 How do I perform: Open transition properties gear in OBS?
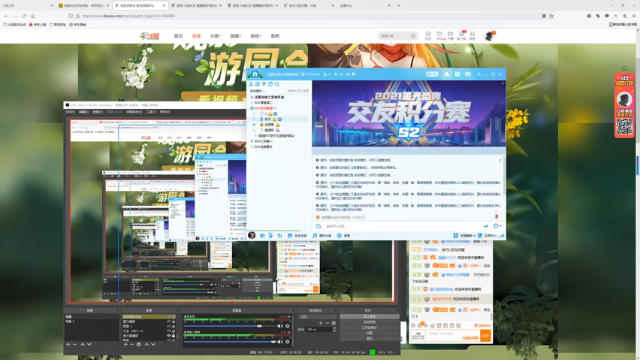click(x=334, y=323)
